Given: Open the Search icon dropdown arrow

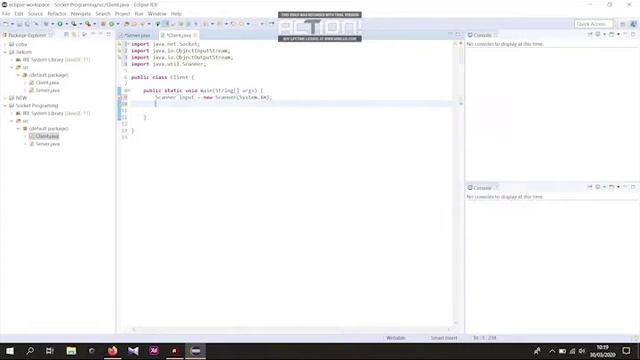Looking at the screenshot, I should 149,24.
